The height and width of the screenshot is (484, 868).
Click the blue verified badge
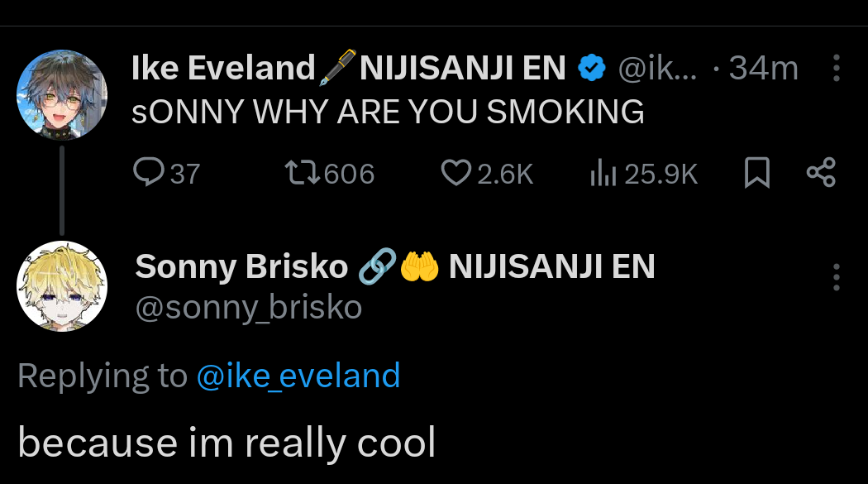click(591, 69)
